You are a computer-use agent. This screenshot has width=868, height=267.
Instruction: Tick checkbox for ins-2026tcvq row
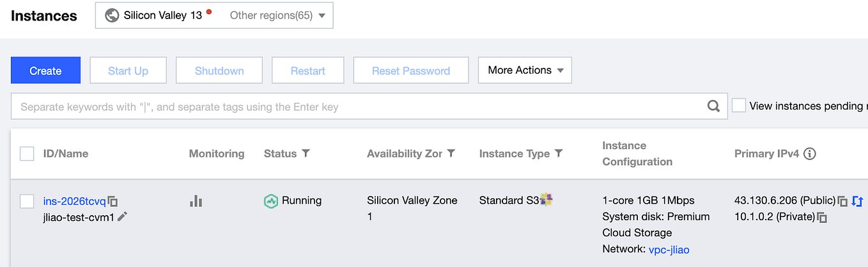tap(27, 201)
